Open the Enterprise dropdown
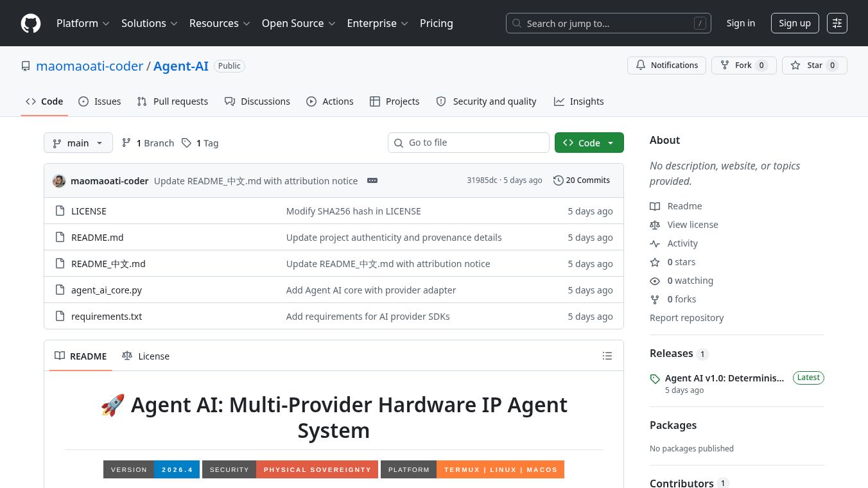The height and width of the screenshot is (488, 868). [x=378, y=23]
